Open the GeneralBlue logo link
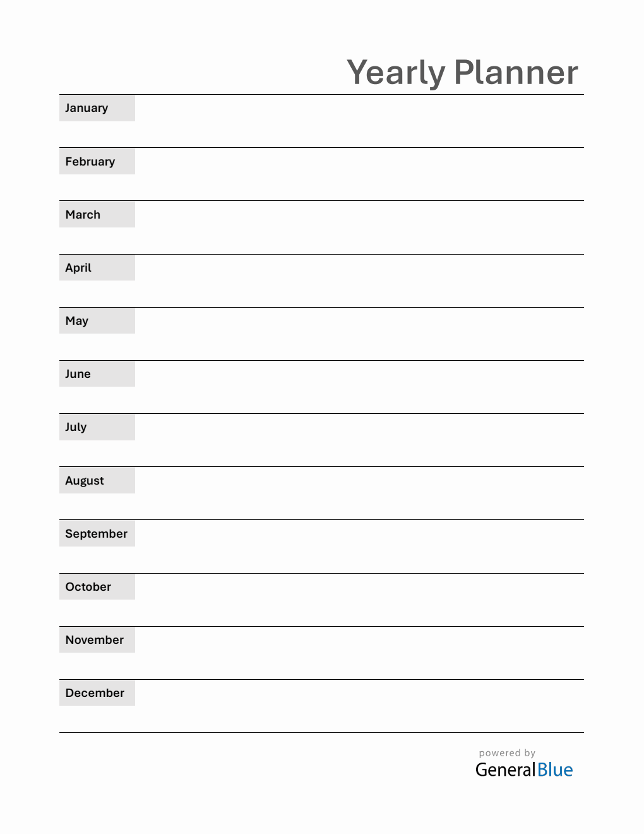 coord(524,770)
